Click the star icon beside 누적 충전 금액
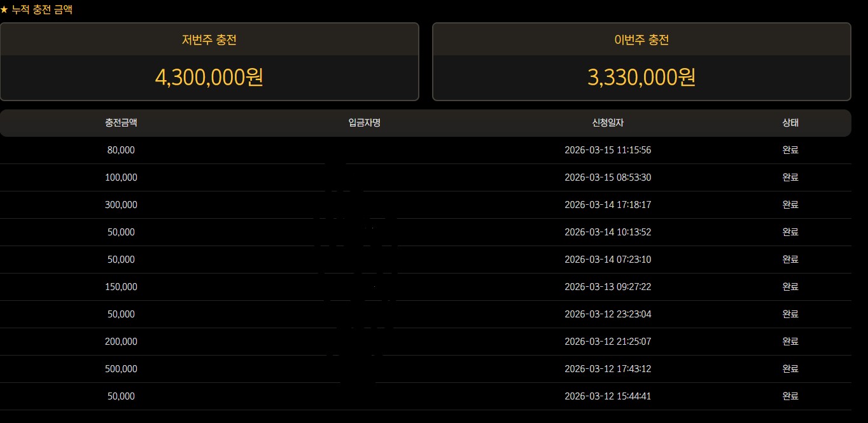Screen dimensions: 868x423 pos(4,10)
